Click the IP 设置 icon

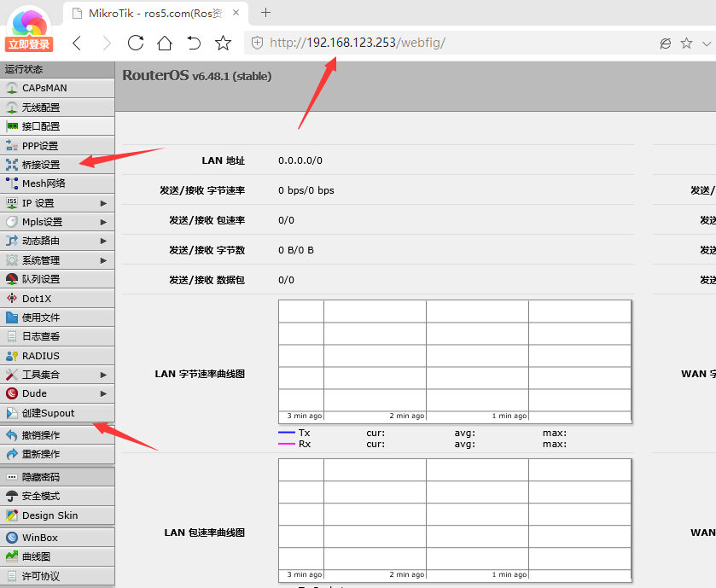click(12, 203)
